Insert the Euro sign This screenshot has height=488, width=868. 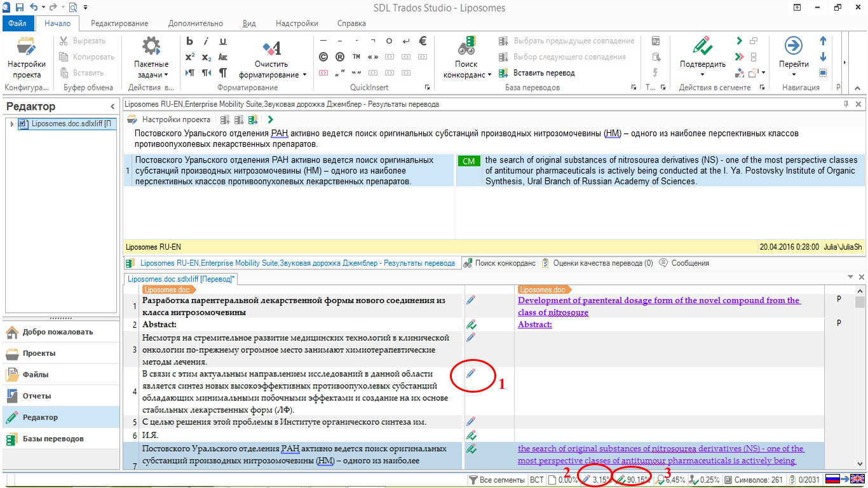pos(423,41)
